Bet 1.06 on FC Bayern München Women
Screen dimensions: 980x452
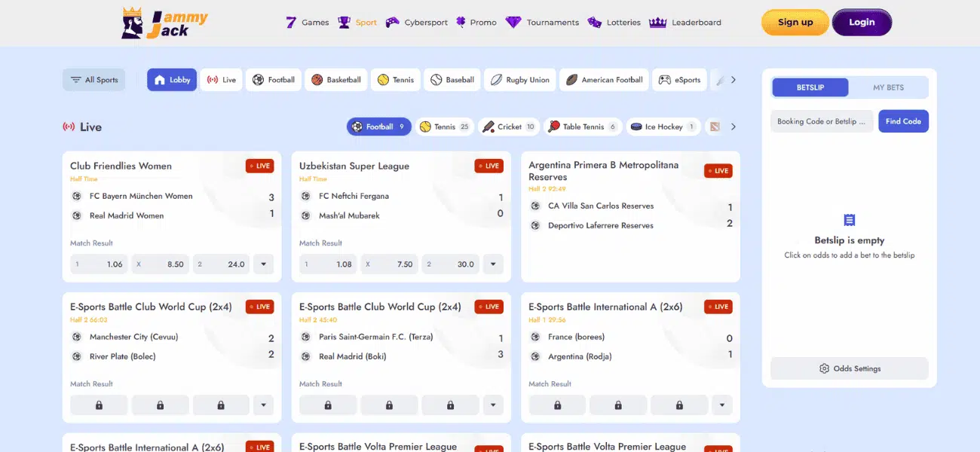100,264
